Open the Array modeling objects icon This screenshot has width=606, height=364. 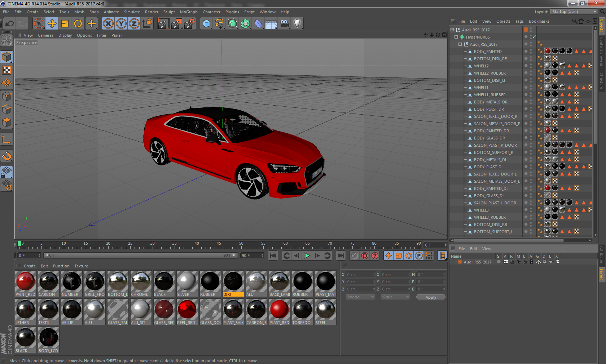pos(245,24)
